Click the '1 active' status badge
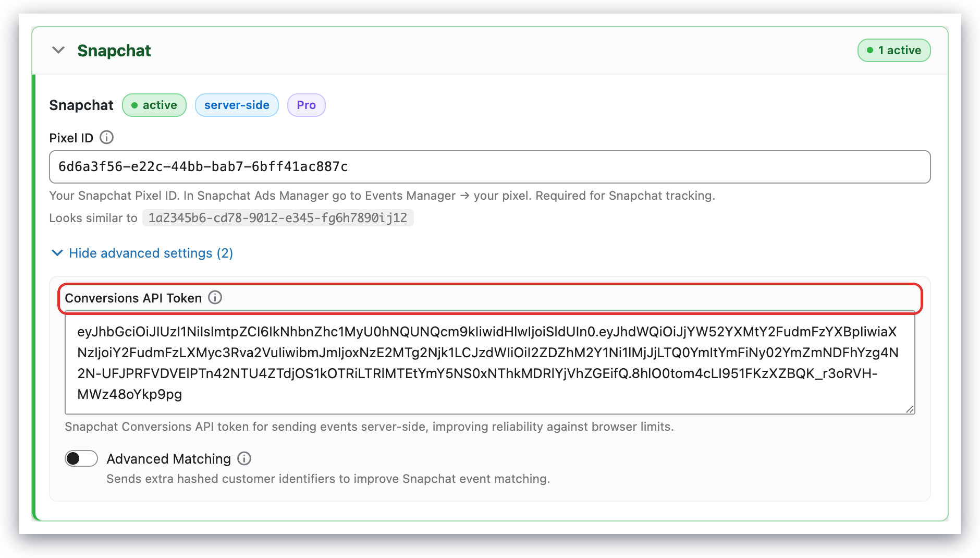This screenshot has height=558, width=980. coord(894,50)
